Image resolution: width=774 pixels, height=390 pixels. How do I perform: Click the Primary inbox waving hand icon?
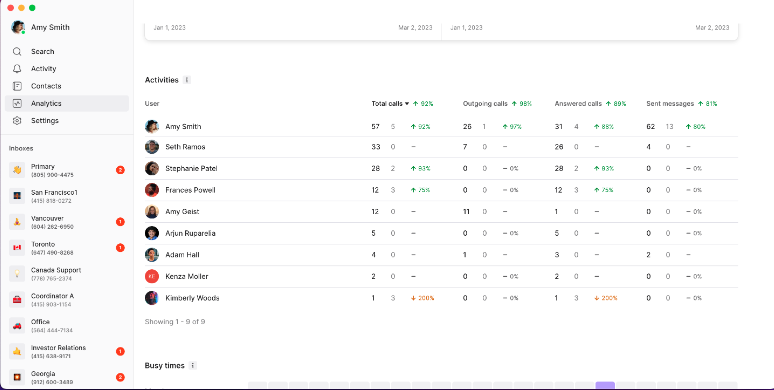[x=17, y=170]
